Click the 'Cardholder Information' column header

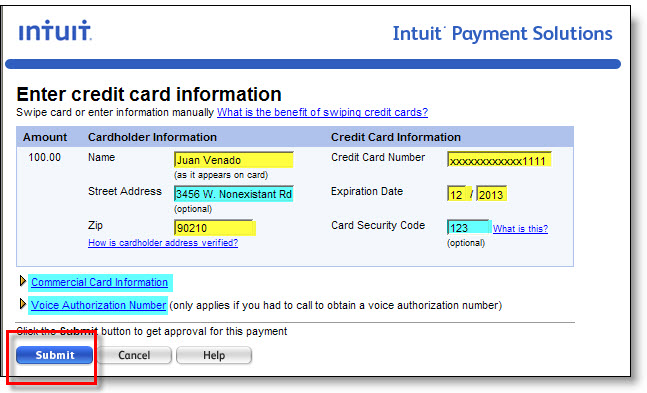152,137
